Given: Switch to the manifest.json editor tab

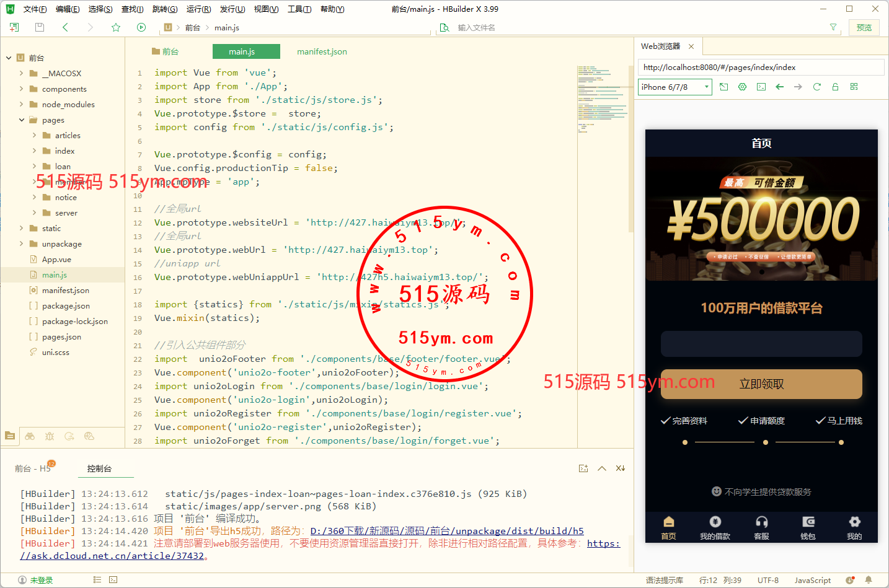Looking at the screenshot, I should (x=322, y=51).
